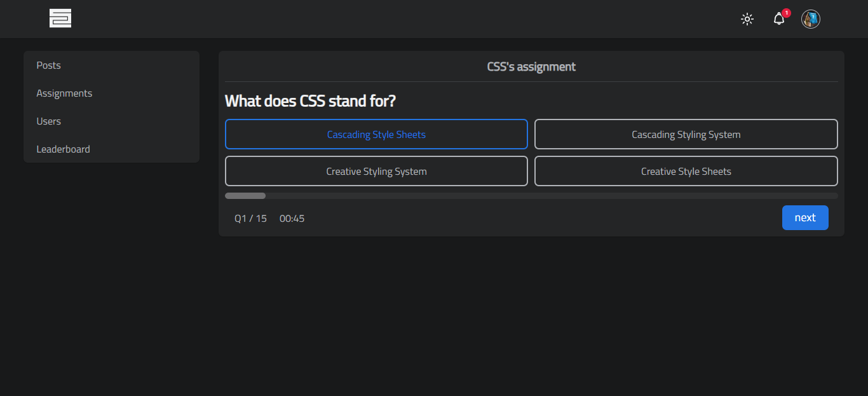The width and height of the screenshot is (868, 396).
Task: Click the "CSS's assignment" title
Action: point(531,67)
